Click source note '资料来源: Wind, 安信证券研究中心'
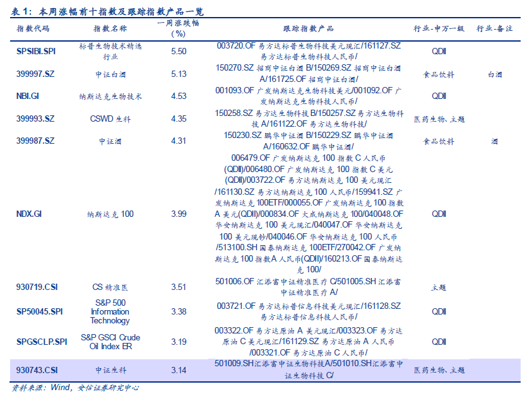The width and height of the screenshot is (532, 399). point(75,388)
